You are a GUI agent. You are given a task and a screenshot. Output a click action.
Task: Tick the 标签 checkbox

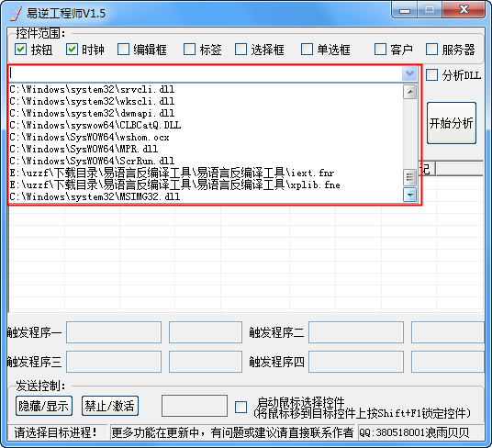(189, 50)
